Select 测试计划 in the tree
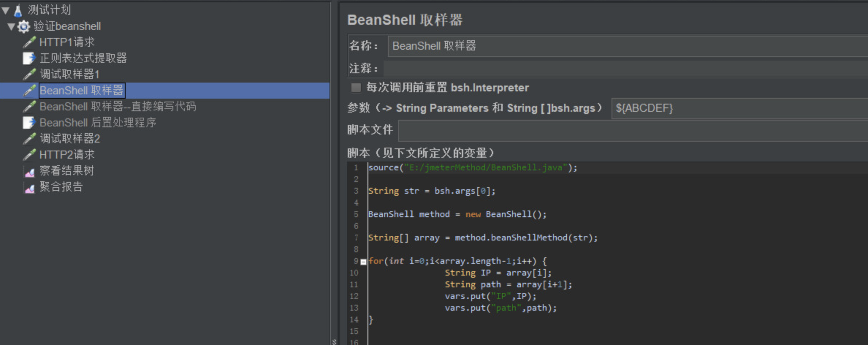Viewport: 868px width, 345px height. (x=49, y=10)
